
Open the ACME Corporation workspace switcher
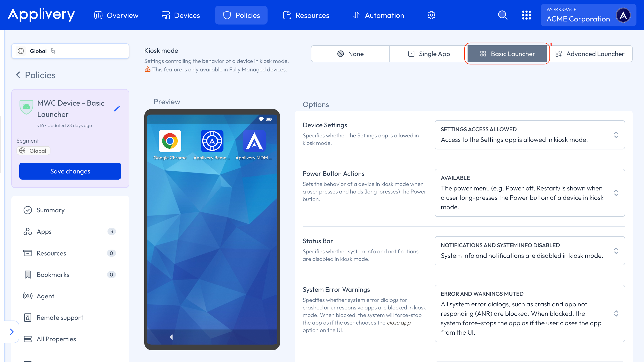coord(588,15)
